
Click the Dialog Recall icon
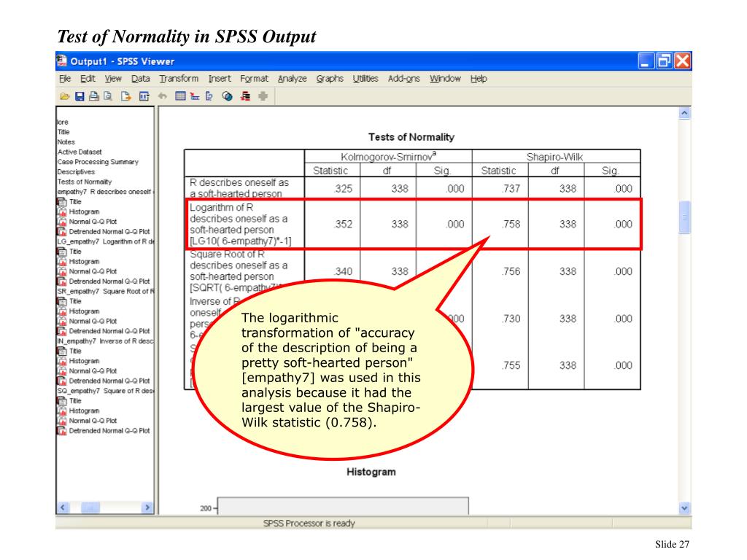(x=144, y=97)
